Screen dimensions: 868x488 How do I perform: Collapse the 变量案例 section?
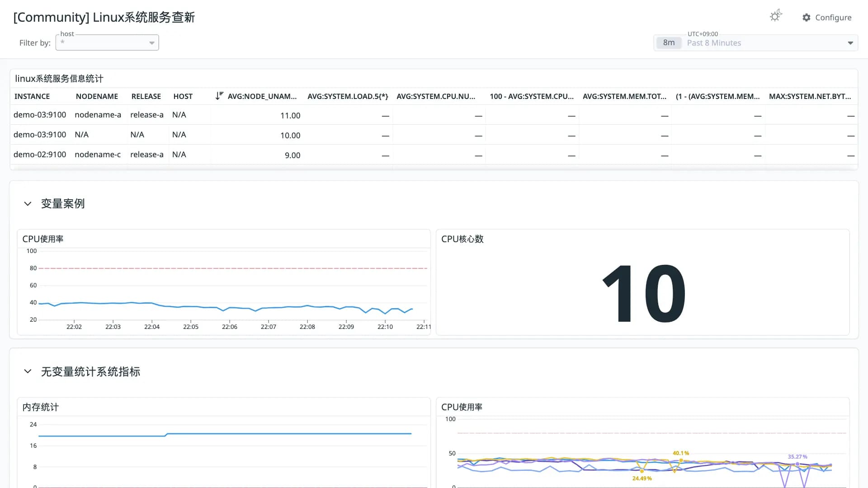point(28,204)
